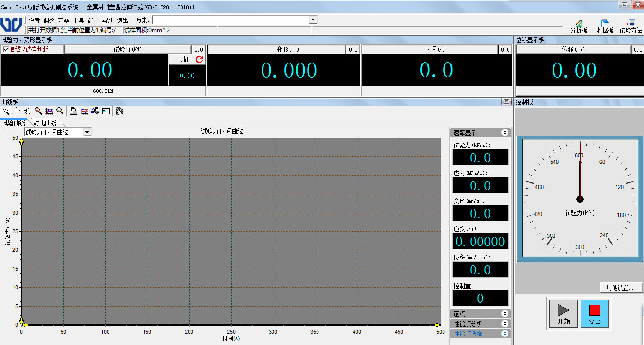Screen dimensions: 644x345
Task: Open the gears settings icon in curve toolbar
Action: pyautogui.click(x=119, y=111)
